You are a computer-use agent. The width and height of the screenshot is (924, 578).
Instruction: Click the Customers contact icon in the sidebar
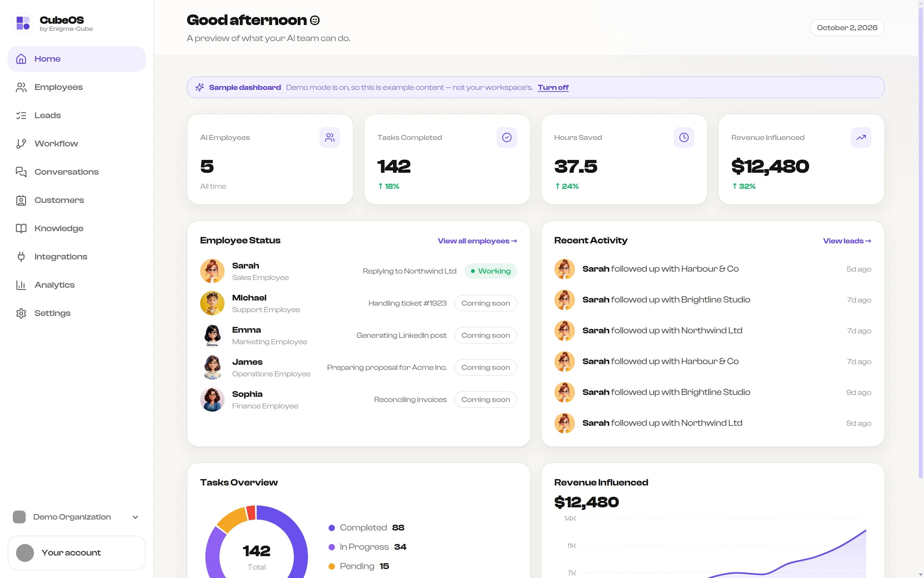coord(21,200)
